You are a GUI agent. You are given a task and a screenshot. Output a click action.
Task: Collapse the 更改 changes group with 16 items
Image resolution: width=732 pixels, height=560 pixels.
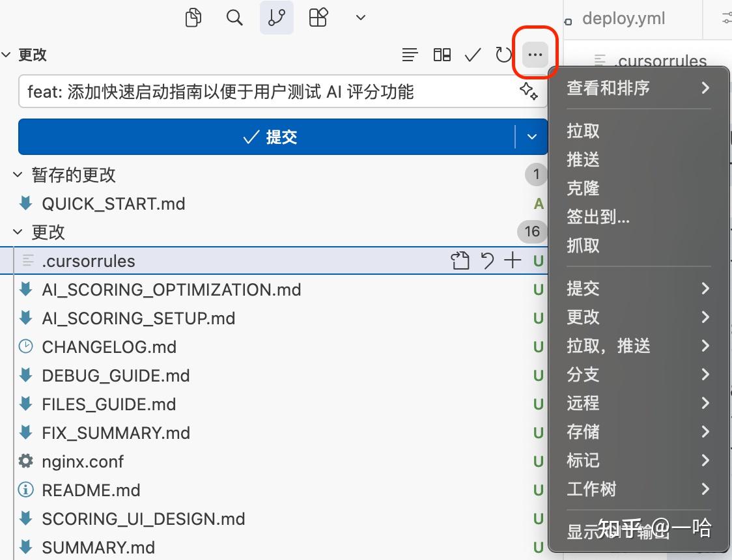pos(39,232)
